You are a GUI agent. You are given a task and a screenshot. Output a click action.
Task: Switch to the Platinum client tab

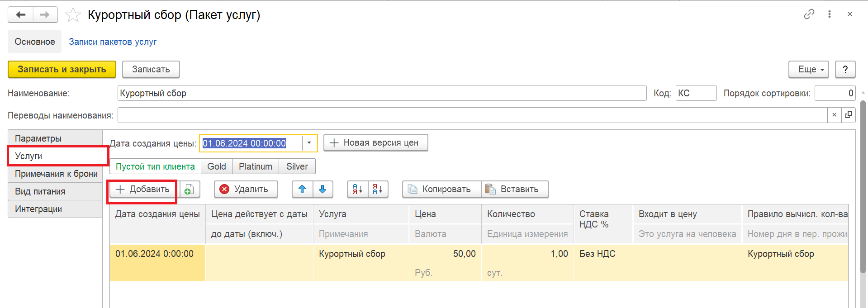(x=256, y=166)
